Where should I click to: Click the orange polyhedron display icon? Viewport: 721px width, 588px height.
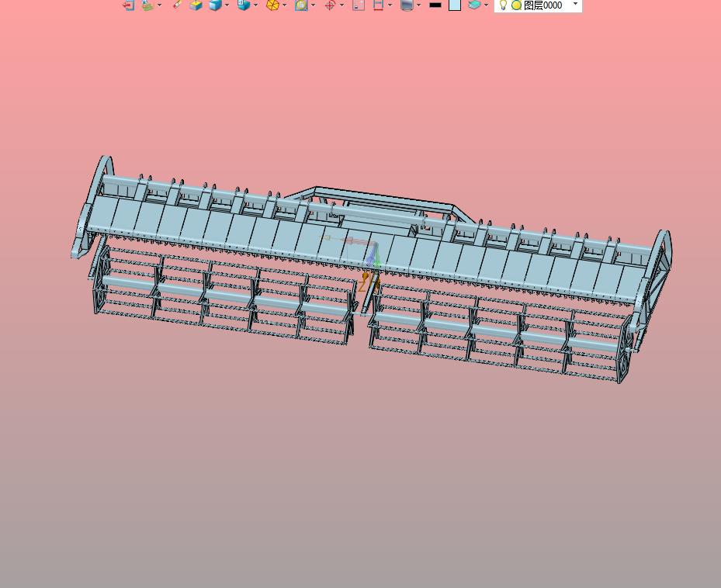click(x=272, y=5)
